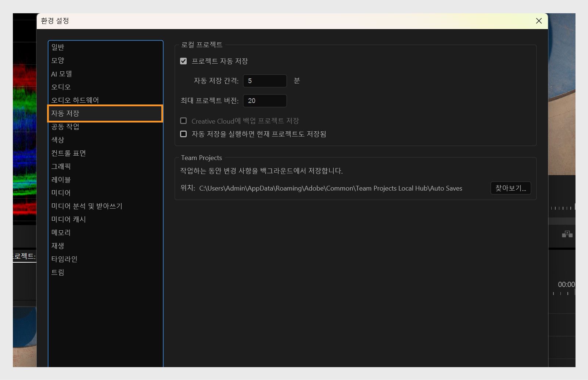The width and height of the screenshot is (588, 380).
Task: Toggle the 프로젝트 자동 저장 checkbox
Action: coord(183,61)
